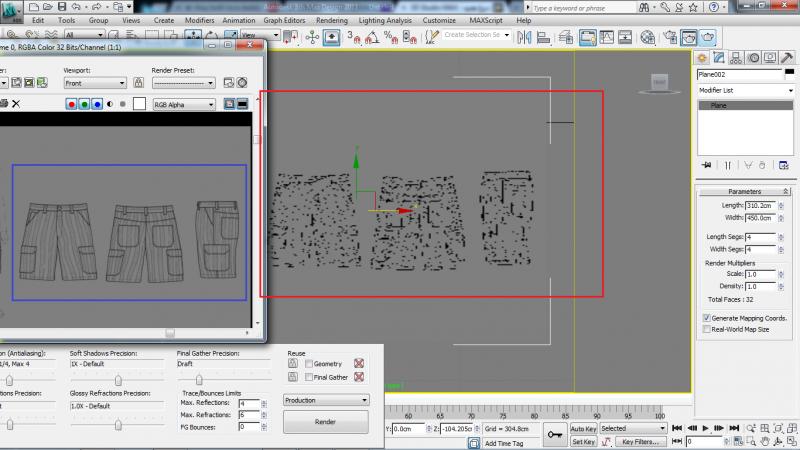
Task: Open the Modifier List dropdown
Action: tap(743, 90)
